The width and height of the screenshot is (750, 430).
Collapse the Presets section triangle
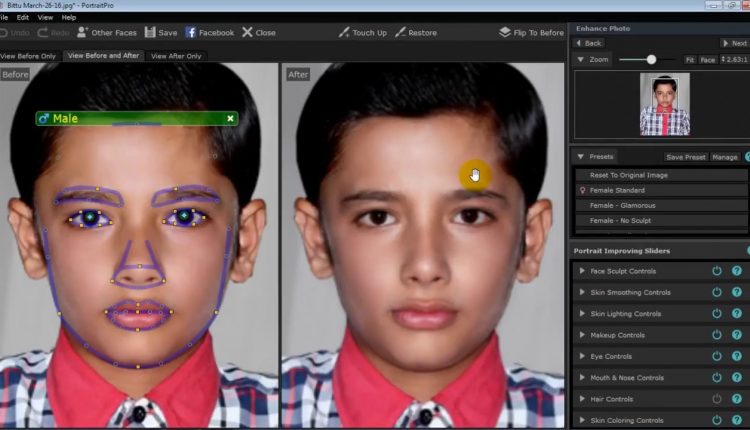coord(580,156)
